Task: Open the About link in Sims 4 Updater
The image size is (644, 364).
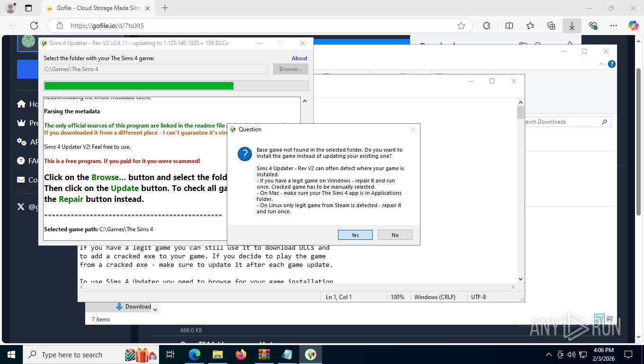Action: pos(299,58)
